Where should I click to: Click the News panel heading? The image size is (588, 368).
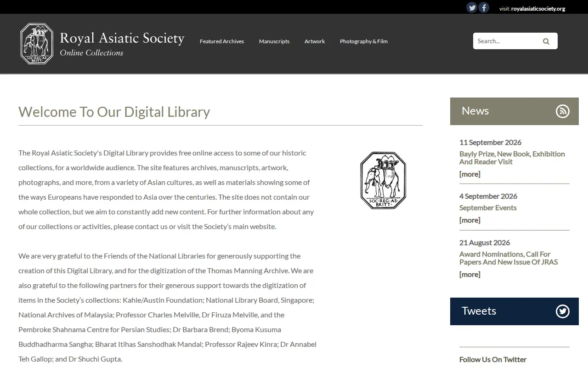(x=475, y=111)
